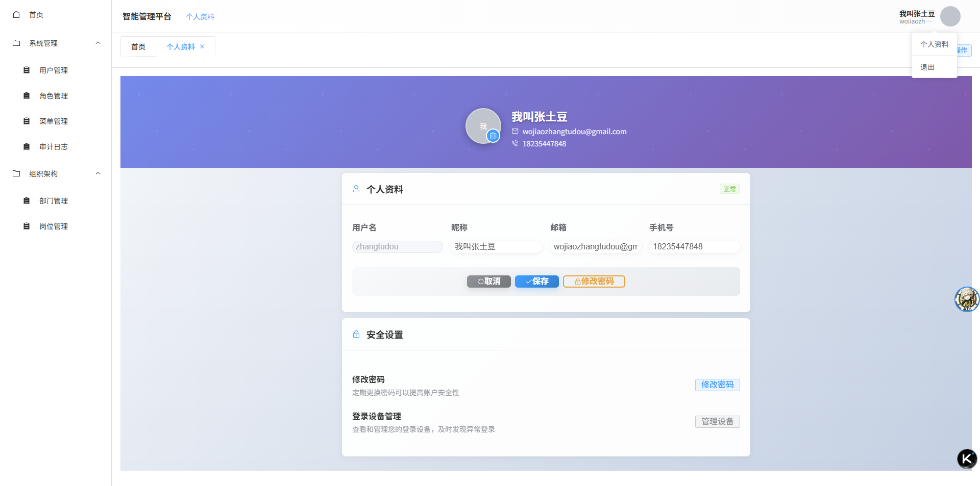Click the large profile avatar in banner
Image resolution: width=980 pixels, height=486 pixels.
click(483, 126)
